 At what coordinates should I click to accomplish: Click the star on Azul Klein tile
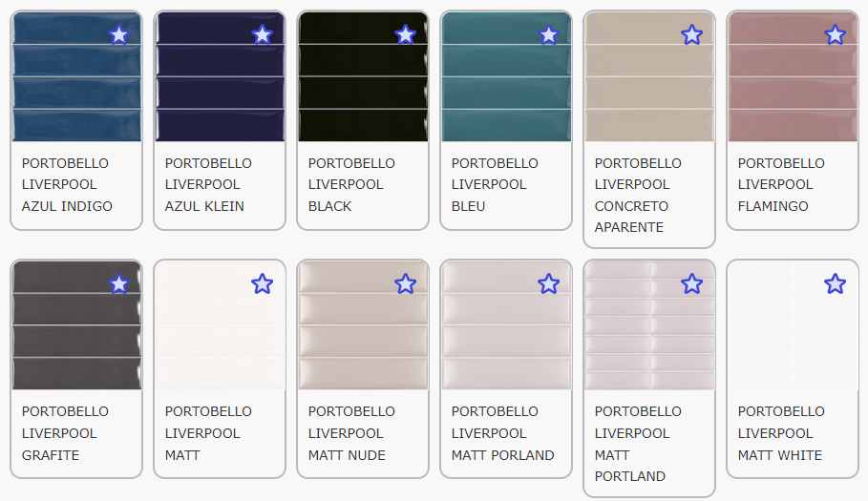(x=262, y=35)
